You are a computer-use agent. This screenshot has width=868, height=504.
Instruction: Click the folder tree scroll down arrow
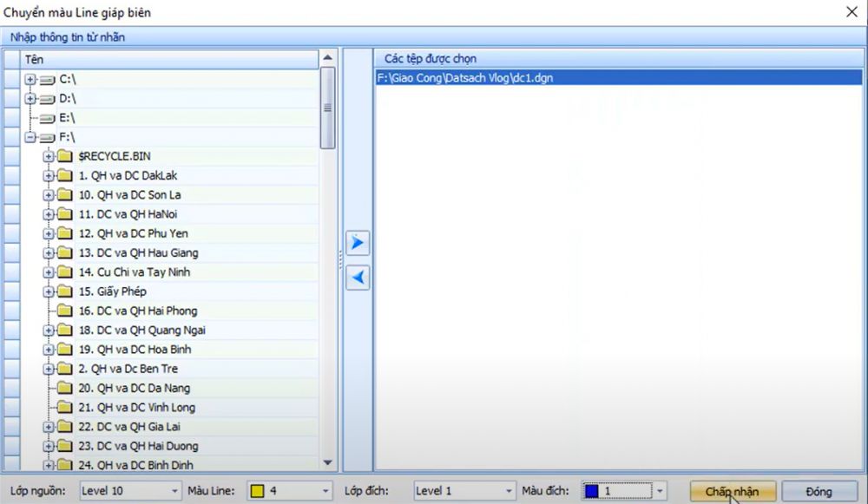327,464
